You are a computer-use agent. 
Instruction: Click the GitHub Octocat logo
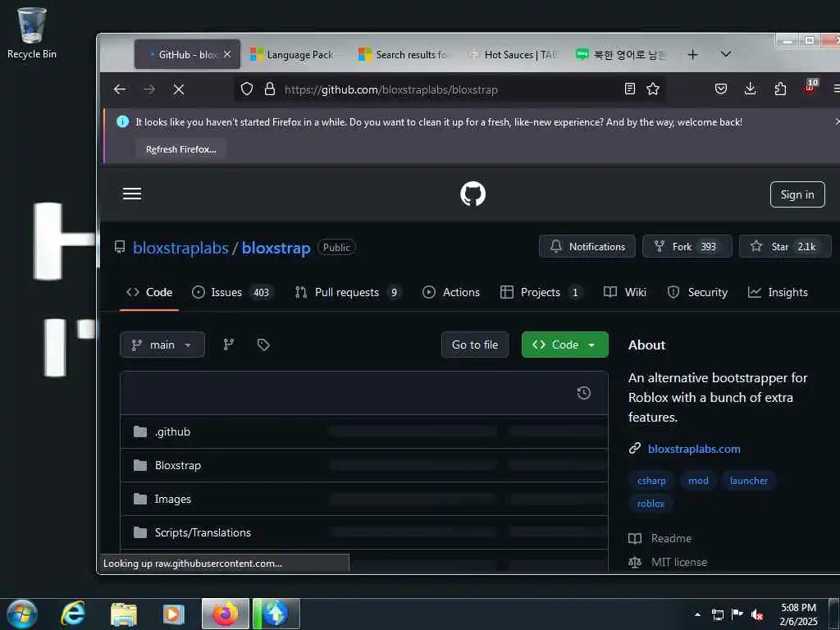[x=472, y=194]
